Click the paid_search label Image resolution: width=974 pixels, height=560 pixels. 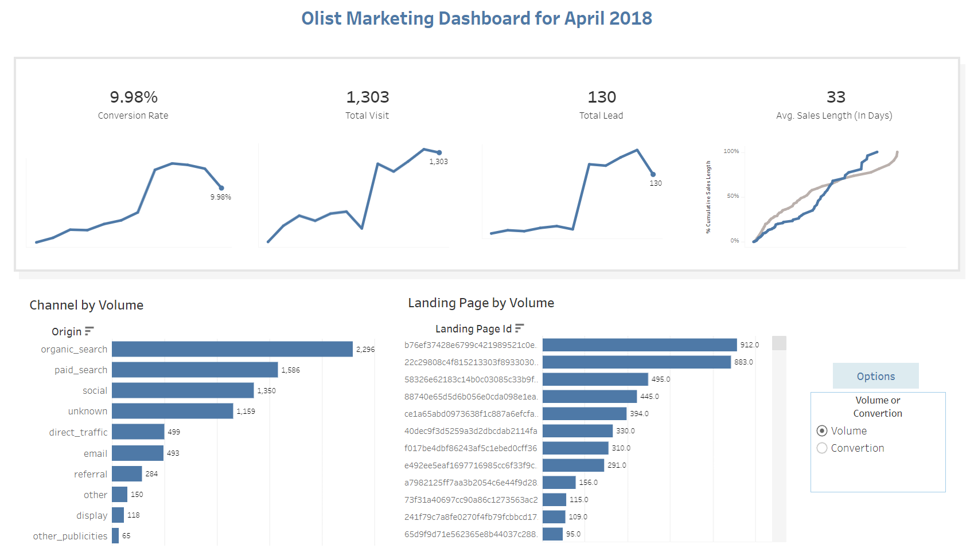[x=81, y=370]
